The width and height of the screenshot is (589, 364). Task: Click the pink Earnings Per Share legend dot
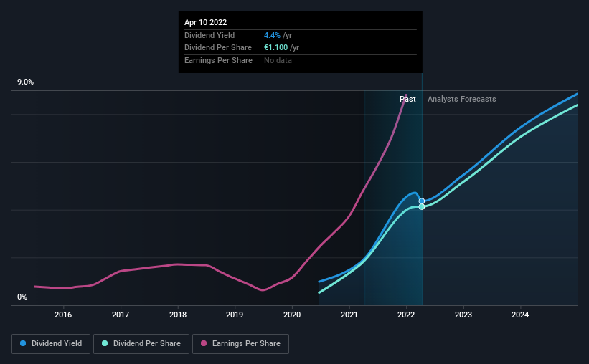[204, 343]
